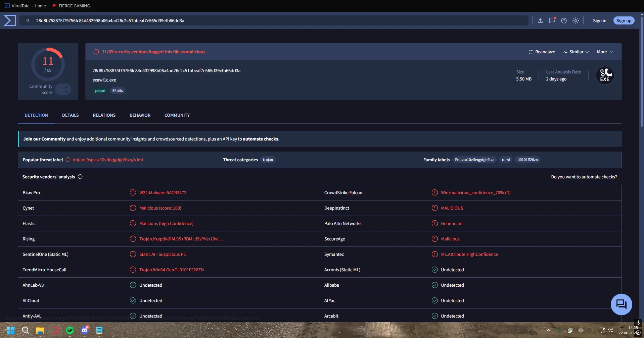Click the rdml family label

(x=506, y=160)
